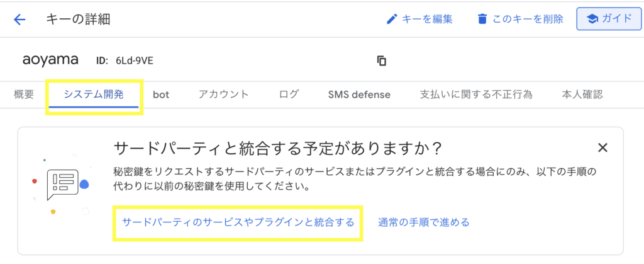Show the ログ tab
The height and width of the screenshot is (264, 644).
(x=289, y=95)
